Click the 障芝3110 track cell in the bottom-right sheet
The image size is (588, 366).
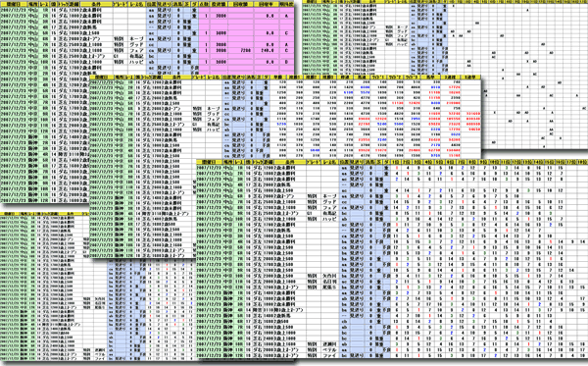(x=262, y=310)
